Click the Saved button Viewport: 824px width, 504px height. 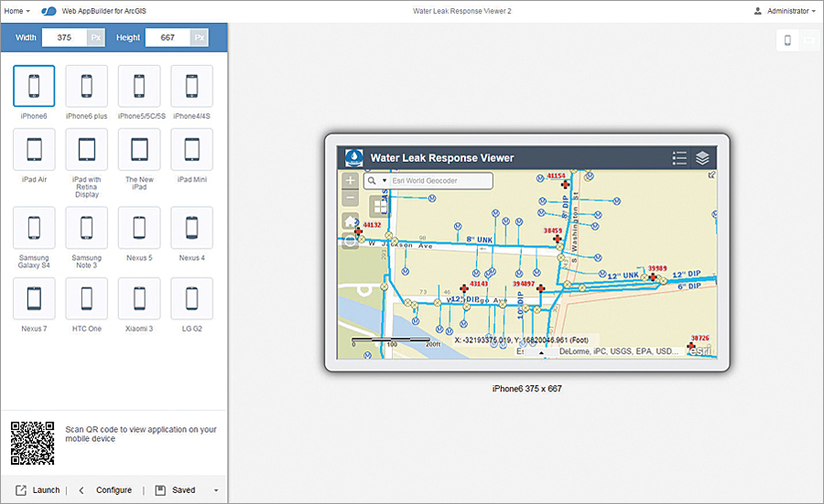[176, 490]
